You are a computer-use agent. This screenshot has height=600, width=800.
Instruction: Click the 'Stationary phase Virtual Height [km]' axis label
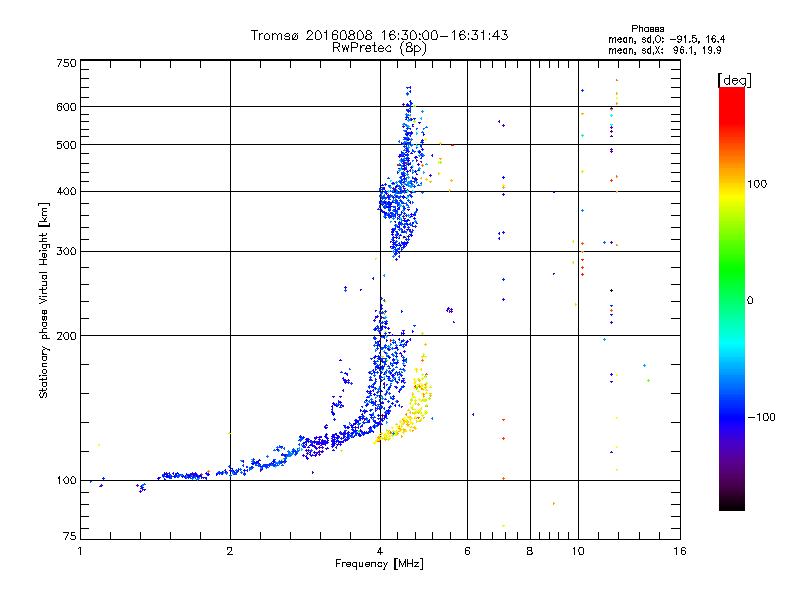pos(44,300)
